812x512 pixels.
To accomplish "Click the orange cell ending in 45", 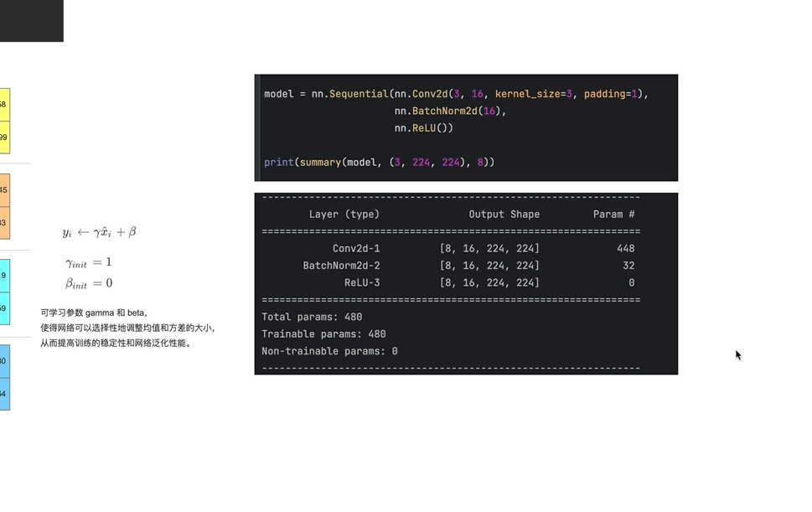I will [5, 190].
